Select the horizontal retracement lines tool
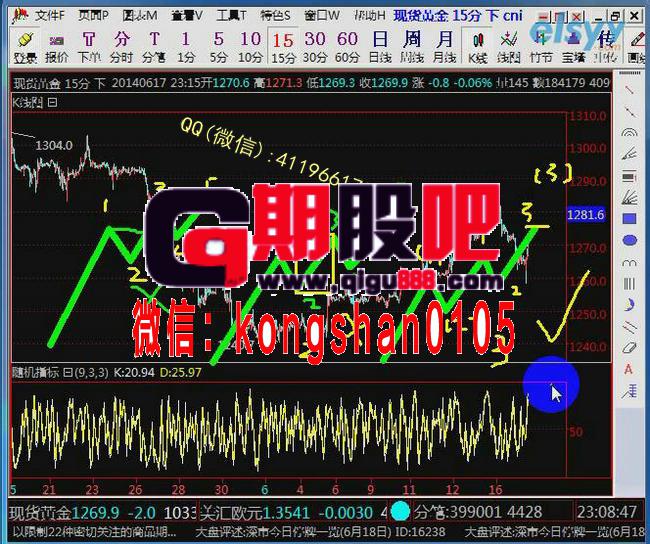Screen dimensions: 650x544 pos(629,177)
